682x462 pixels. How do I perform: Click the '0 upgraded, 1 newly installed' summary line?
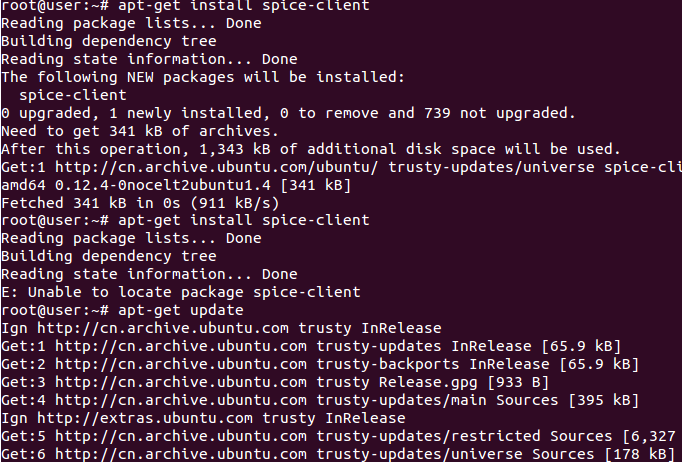point(287,113)
